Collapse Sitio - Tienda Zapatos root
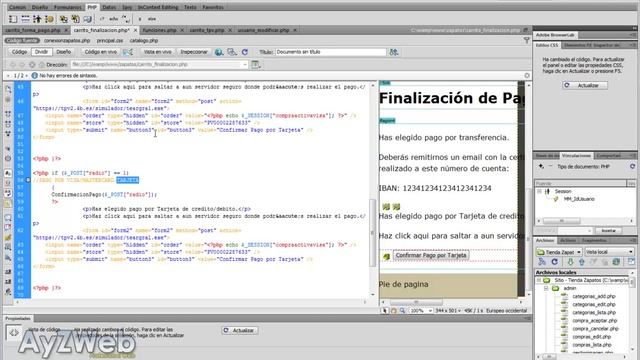Viewport: 640px width, 360px height. pyautogui.click(x=539, y=280)
